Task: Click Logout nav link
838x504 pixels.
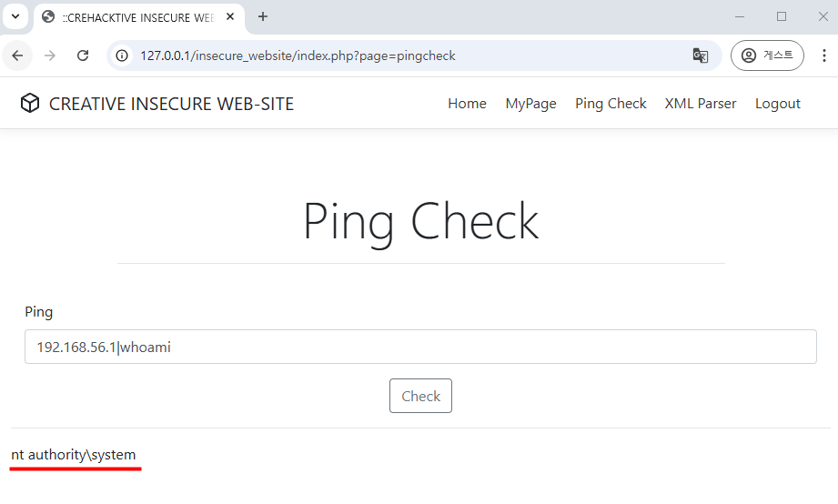Action: pyautogui.click(x=778, y=104)
